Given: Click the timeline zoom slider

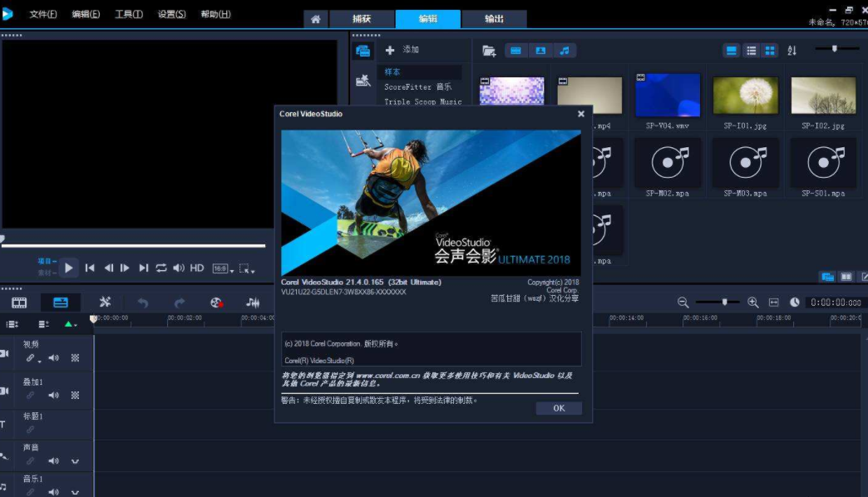Looking at the screenshot, I should (x=717, y=302).
